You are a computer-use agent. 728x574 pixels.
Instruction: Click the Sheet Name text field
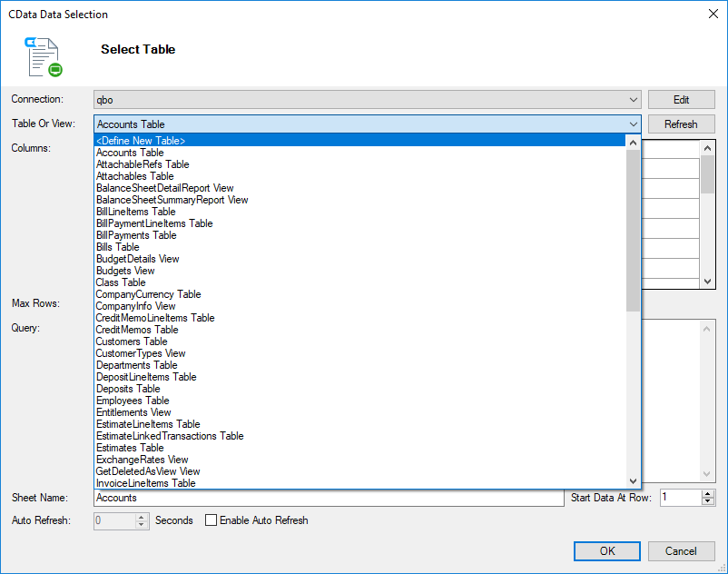[x=329, y=498]
